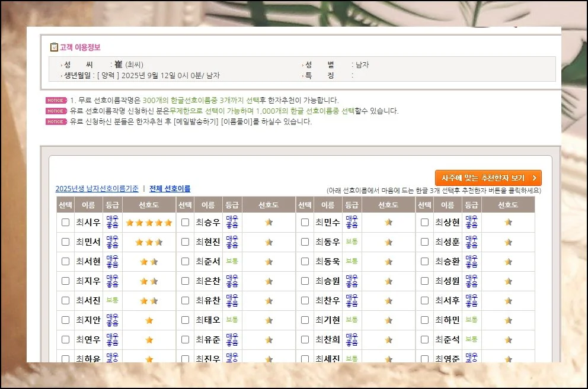Click the 보통 grade link for 최서진

[112, 300]
